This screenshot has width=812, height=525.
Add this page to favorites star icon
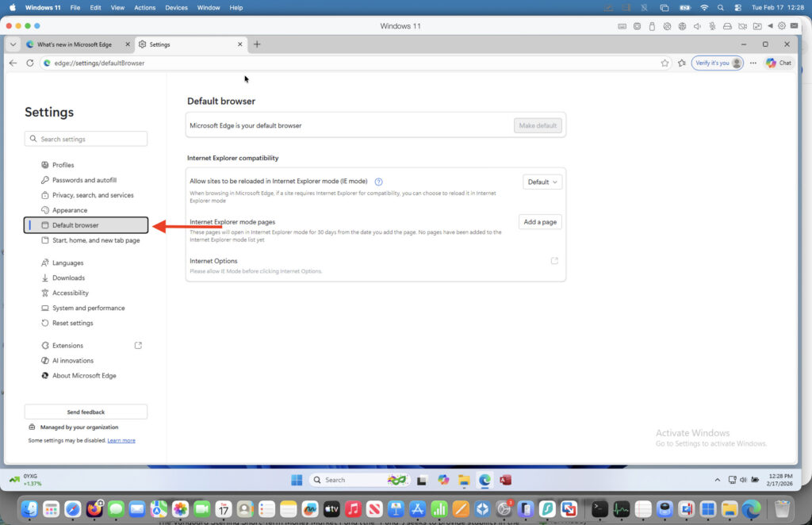(x=665, y=63)
